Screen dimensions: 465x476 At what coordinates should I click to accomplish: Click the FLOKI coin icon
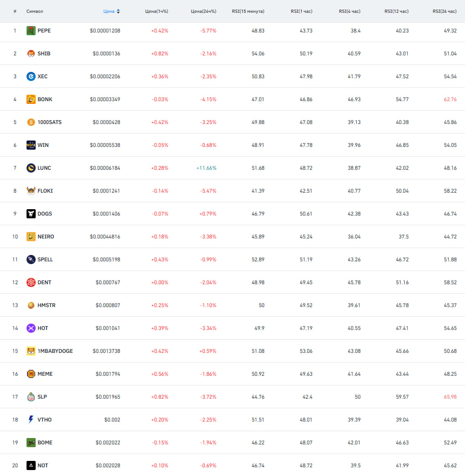point(31,191)
